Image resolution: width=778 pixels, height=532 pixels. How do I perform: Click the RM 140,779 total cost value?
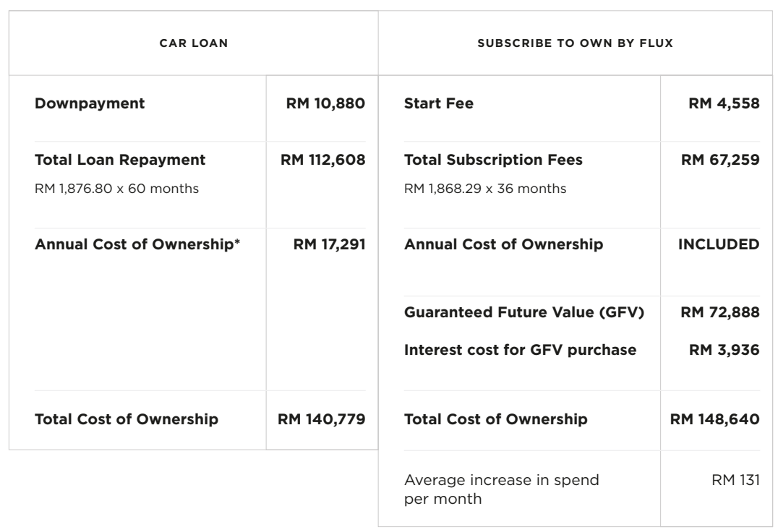[322, 419]
